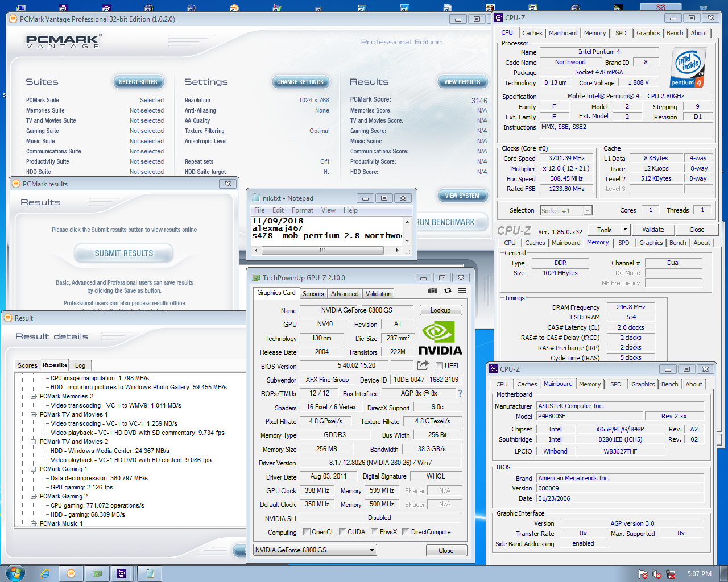This screenshot has height=582, width=728.
Task: Open the GPU-Z hamburger menu
Action: [x=462, y=290]
